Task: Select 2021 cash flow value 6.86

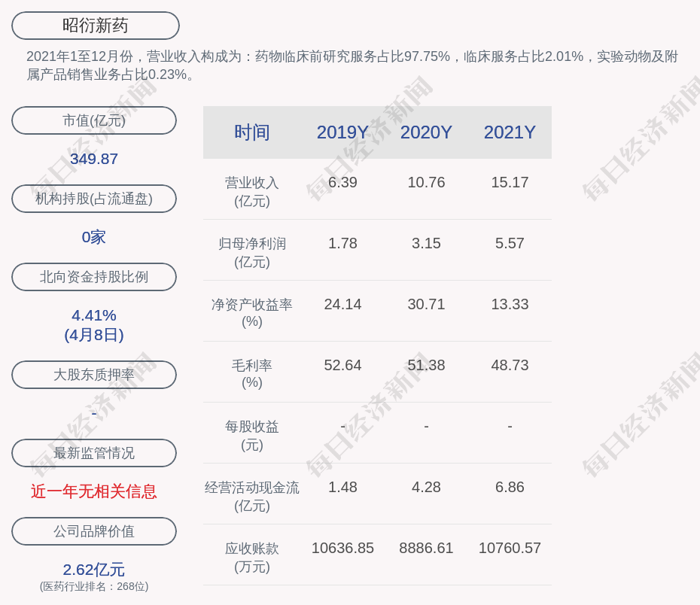Action: pyautogui.click(x=510, y=487)
